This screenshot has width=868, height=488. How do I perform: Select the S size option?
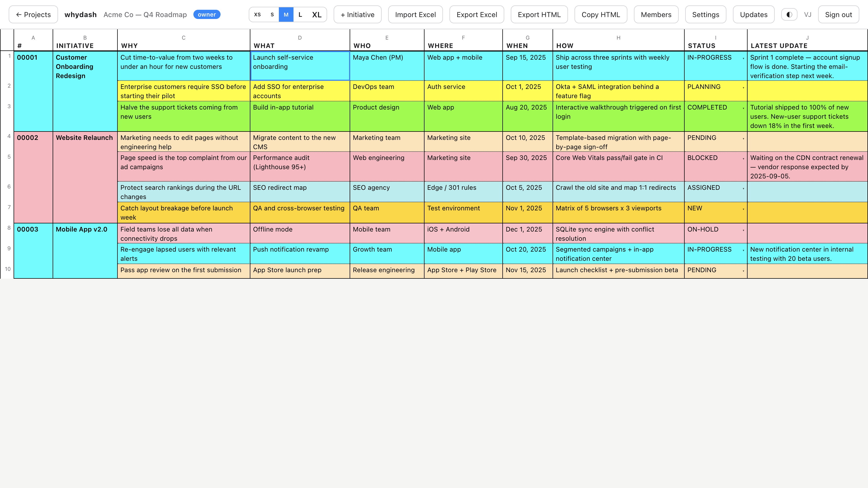click(x=272, y=14)
